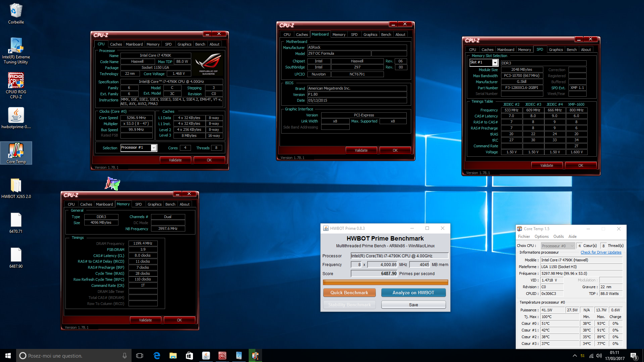Click Core Temp Fréquence value 5297.98 MHz
Image resolution: width=644 pixels, height=362 pixels.
tap(582, 273)
